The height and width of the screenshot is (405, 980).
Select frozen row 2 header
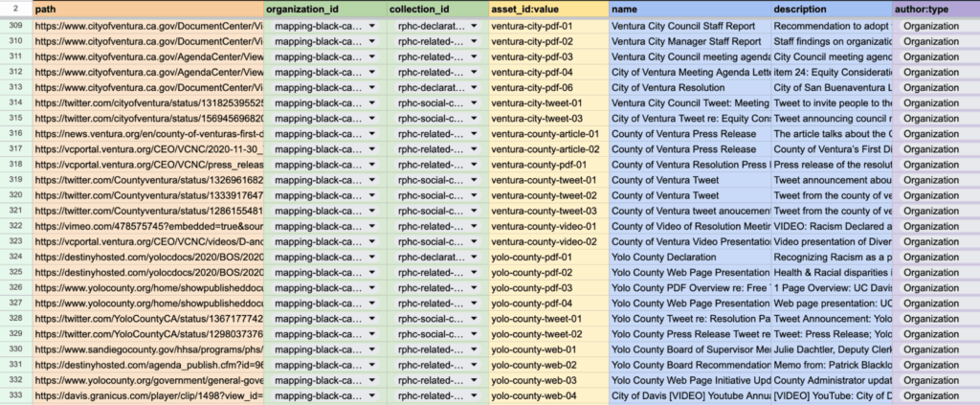click(16, 10)
